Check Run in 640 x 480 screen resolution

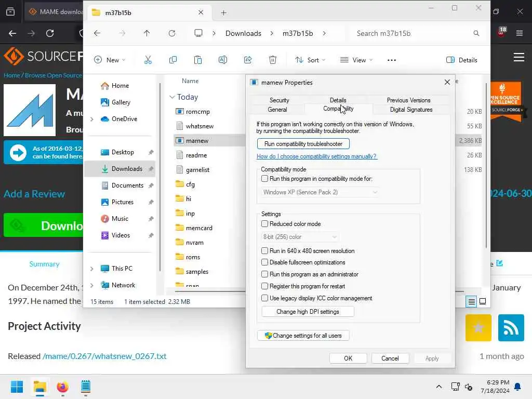coord(264,251)
